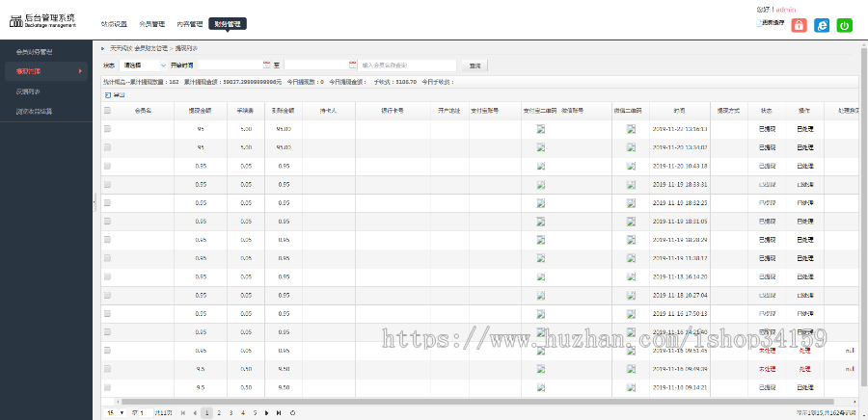Screen dimensions: 868x420
Task: Open WeChat QR image in 09:14:21 row
Action: point(631,387)
